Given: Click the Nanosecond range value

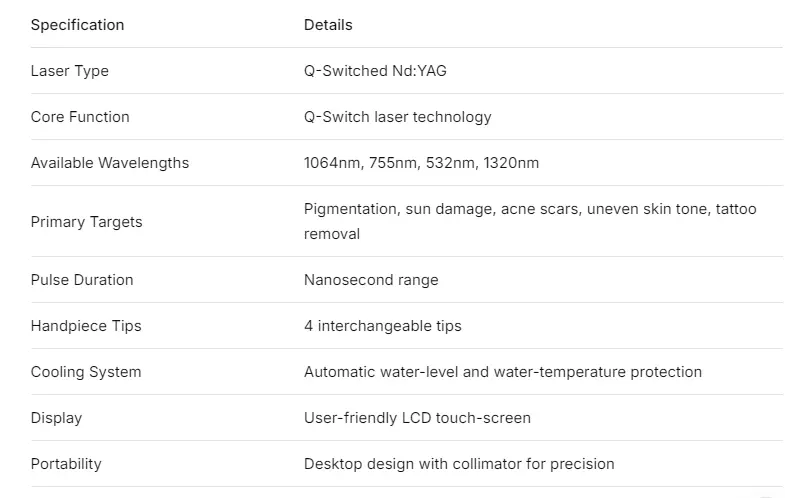Looking at the screenshot, I should (371, 280).
